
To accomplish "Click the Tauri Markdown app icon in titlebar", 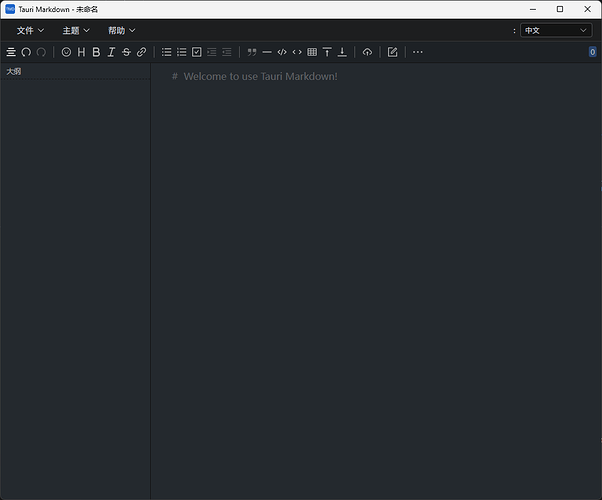I will pyautogui.click(x=10, y=9).
